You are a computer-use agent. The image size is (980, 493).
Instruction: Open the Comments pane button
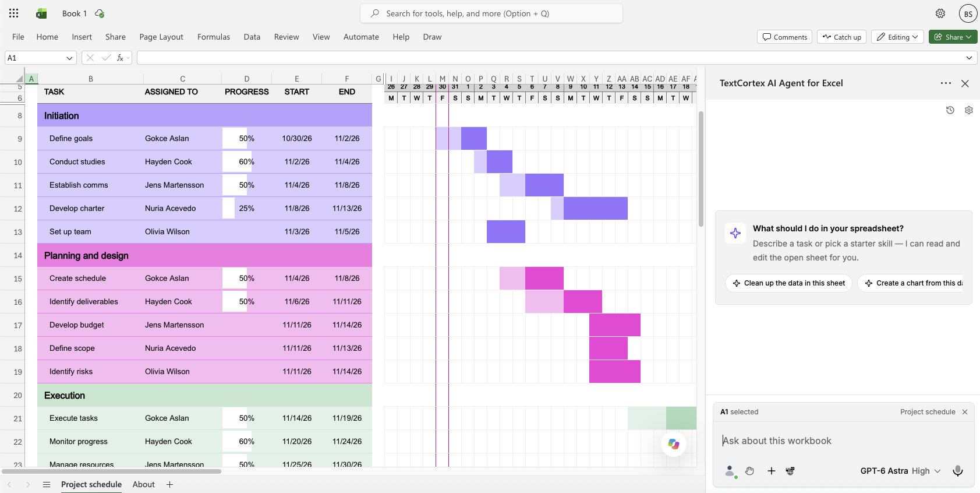tap(784, 37)
